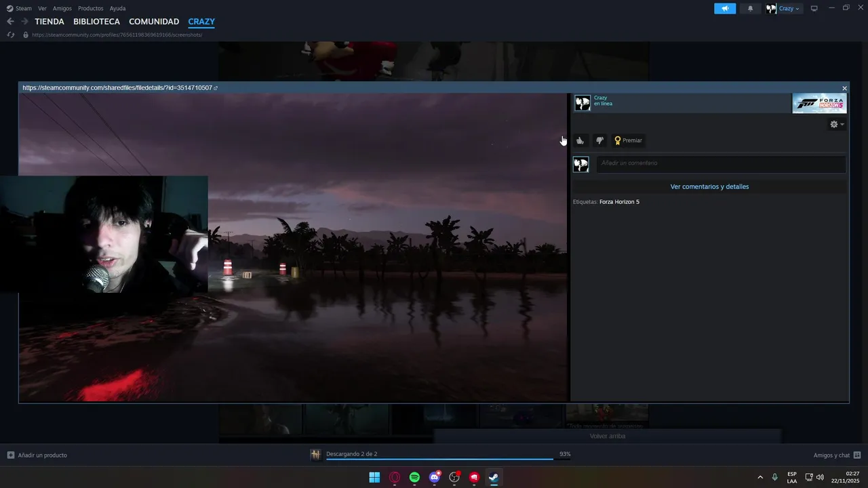Click the downloading game icon in status bar
The image size is (868, 488).
315,455
